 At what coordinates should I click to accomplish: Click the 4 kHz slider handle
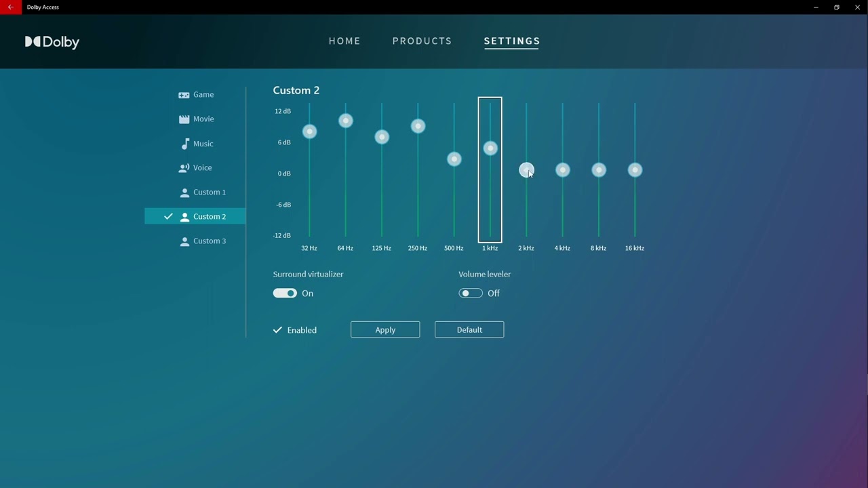pos(563,170)
